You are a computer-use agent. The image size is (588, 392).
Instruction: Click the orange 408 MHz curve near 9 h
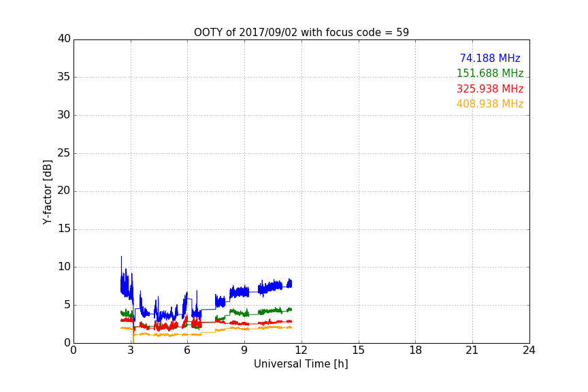[x=244, y=329]
